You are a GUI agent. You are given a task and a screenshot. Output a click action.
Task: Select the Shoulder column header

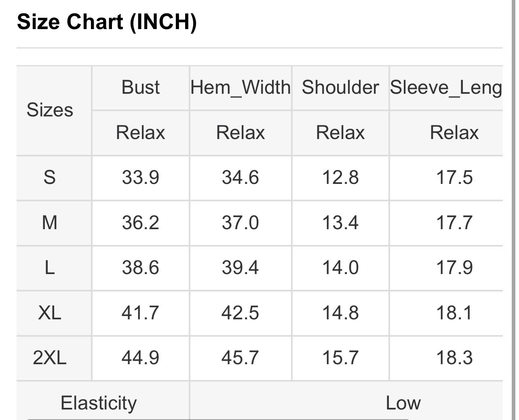pos(340,87)
